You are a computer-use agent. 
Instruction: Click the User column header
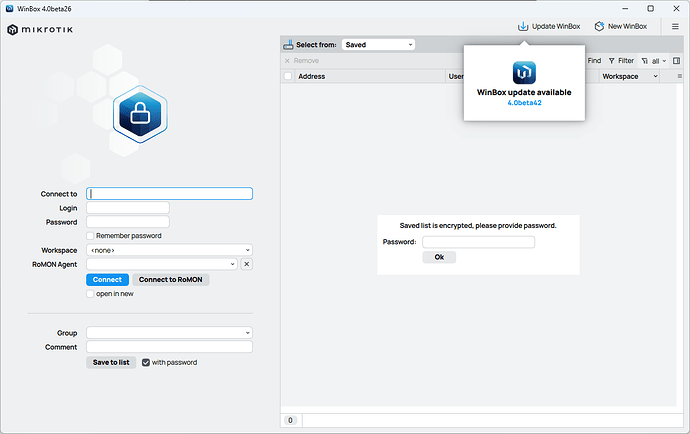tap(456, 76)
